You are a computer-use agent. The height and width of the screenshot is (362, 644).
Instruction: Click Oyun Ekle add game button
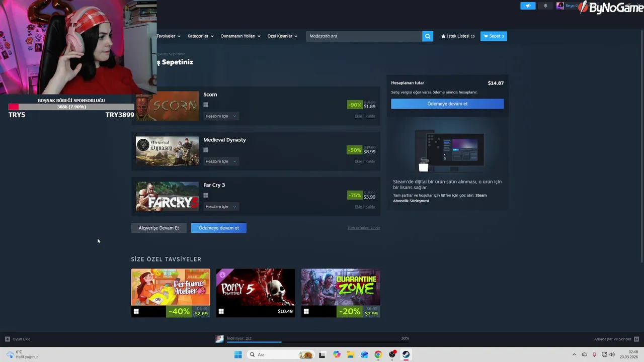tap(18, 339)
